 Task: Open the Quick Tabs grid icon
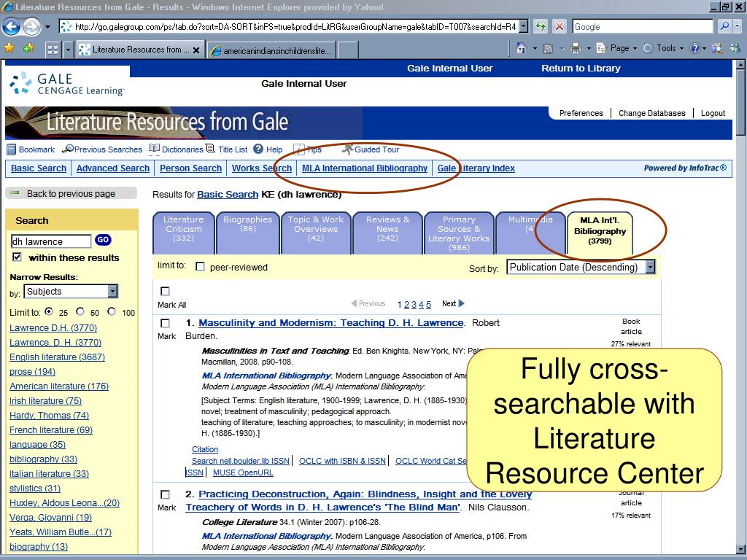pos(53,50)
